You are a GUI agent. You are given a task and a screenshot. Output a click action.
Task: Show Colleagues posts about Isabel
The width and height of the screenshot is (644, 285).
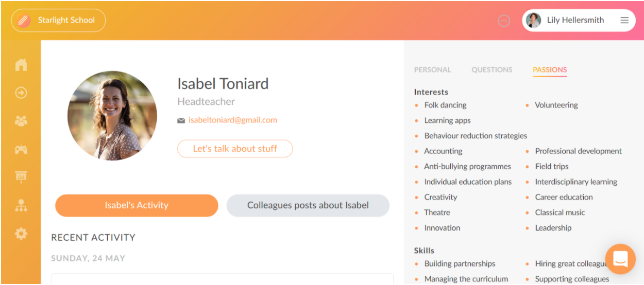pos(308,205)
